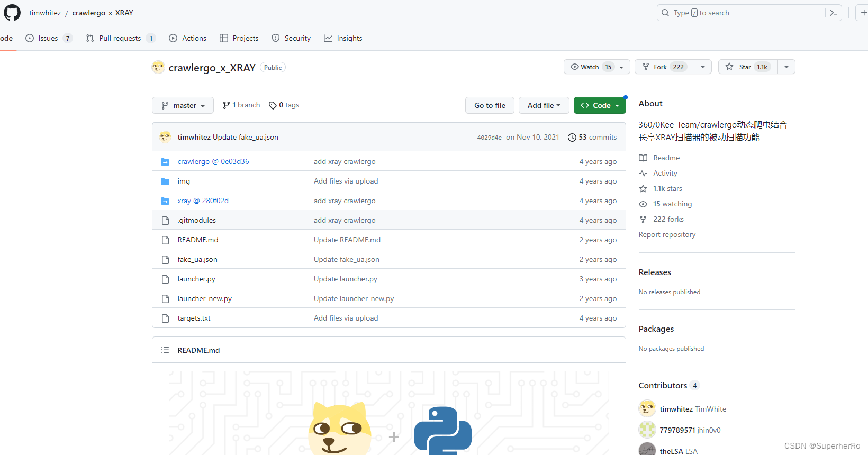This screenshot has height=455, width=868.
Task: Open the README outline list icon
Action: (165, 350)
